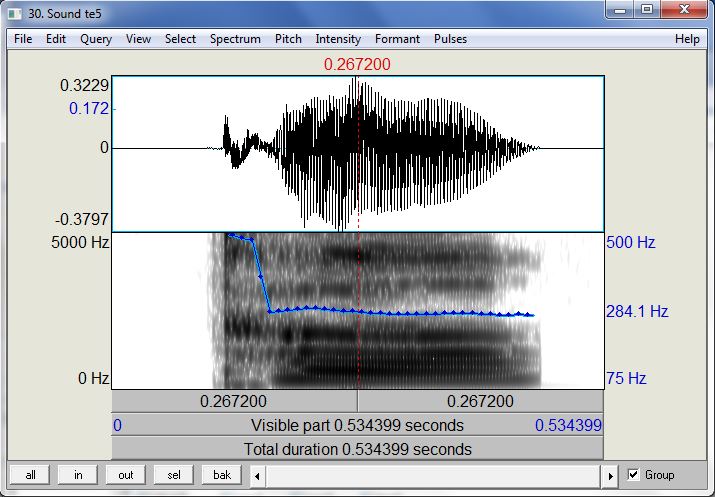This screenshot has height=497, width=715.
Task: Click the 0.3229 amplitude maximum label
Action: pos(84,85)
